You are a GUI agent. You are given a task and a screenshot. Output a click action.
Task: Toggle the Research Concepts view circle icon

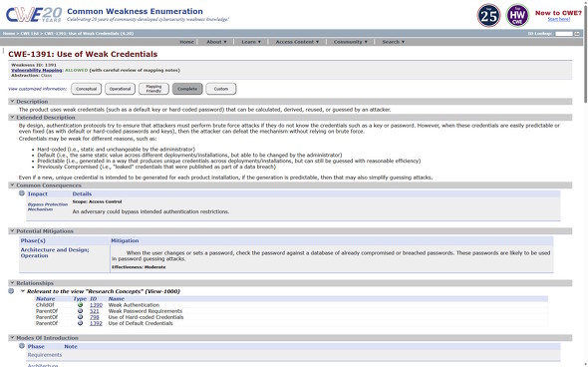pos(11,291)
